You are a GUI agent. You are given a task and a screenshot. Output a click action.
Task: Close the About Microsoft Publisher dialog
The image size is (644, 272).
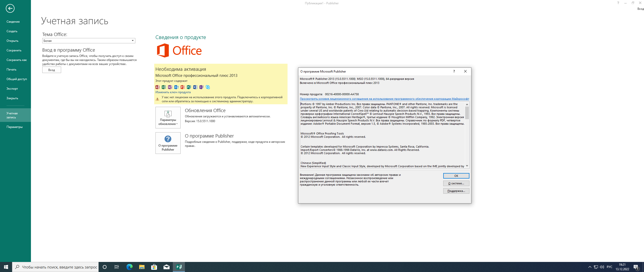[465, 71]
